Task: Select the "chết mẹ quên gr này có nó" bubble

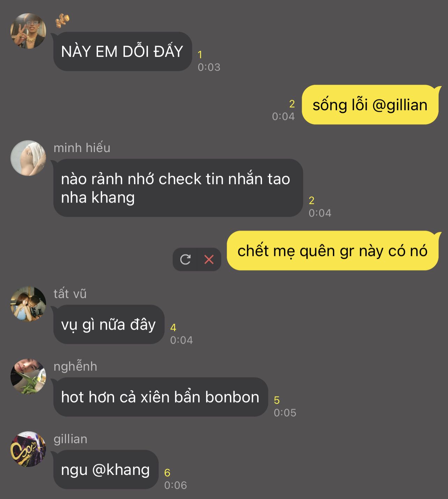Action: [x=333, y=250]
